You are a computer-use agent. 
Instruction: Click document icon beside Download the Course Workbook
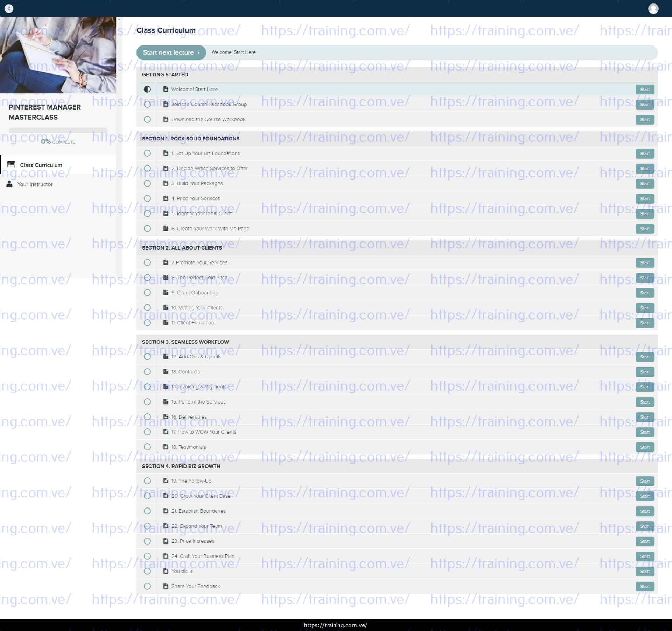166,119
